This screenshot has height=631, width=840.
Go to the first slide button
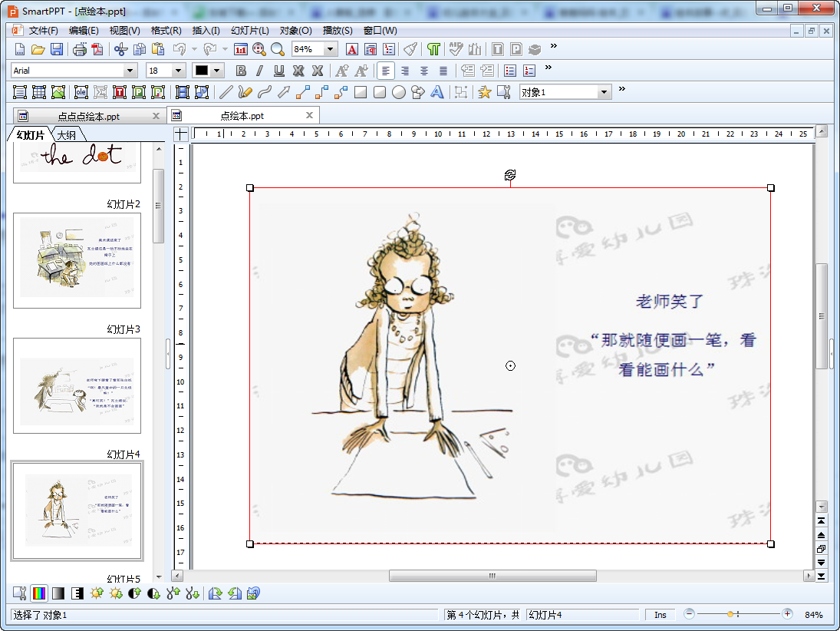821,520
